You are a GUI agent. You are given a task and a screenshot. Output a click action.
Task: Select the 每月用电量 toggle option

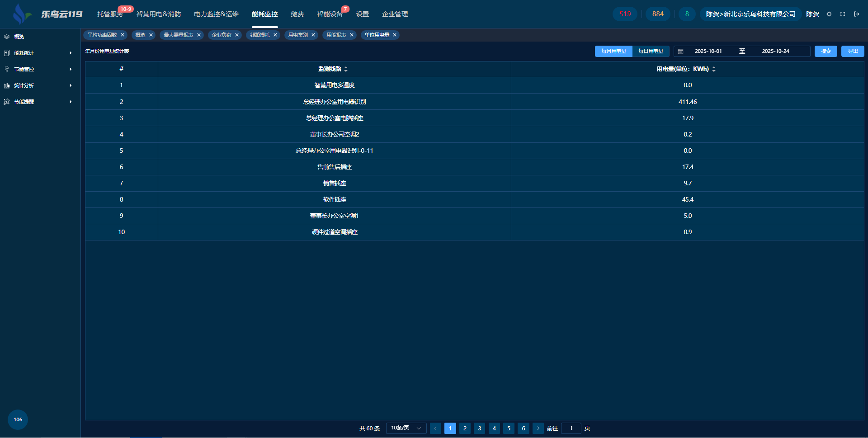point(613,51)
